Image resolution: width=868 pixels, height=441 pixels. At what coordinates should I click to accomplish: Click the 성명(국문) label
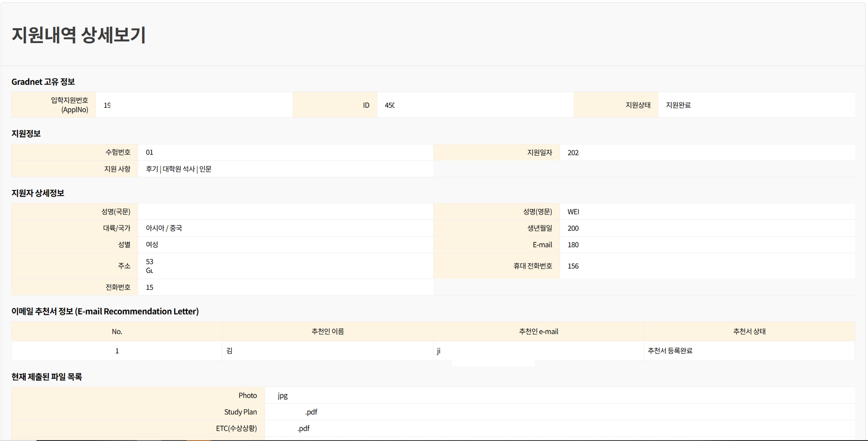tap(116, 212)
